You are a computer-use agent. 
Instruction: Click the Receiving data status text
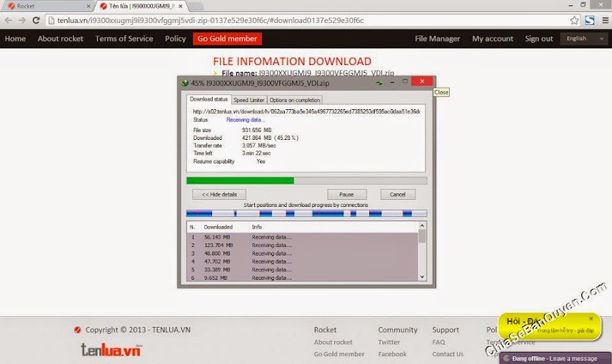[x=246, y=120]
